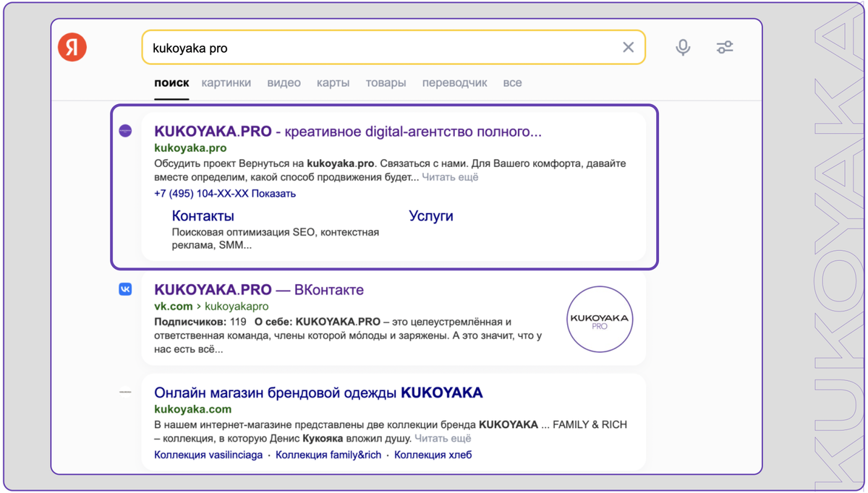Open Онлайн магазин брендовой одежды KUKOYAKA

pyautogui.click(x=318, y=393)
